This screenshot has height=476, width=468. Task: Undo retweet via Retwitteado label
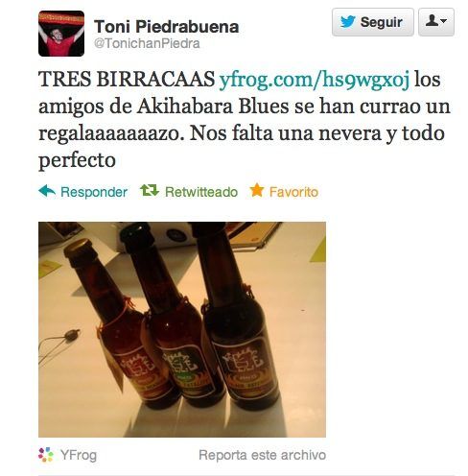201,192
